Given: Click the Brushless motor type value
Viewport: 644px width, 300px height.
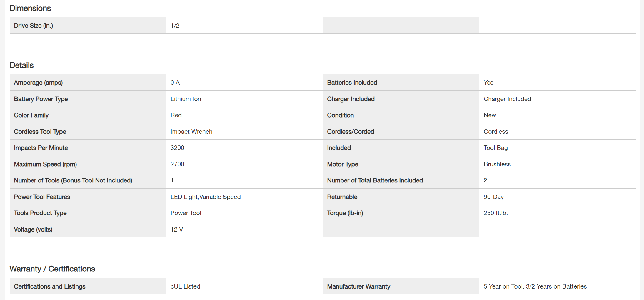Looking at the screenshot, I should point(497,164).
